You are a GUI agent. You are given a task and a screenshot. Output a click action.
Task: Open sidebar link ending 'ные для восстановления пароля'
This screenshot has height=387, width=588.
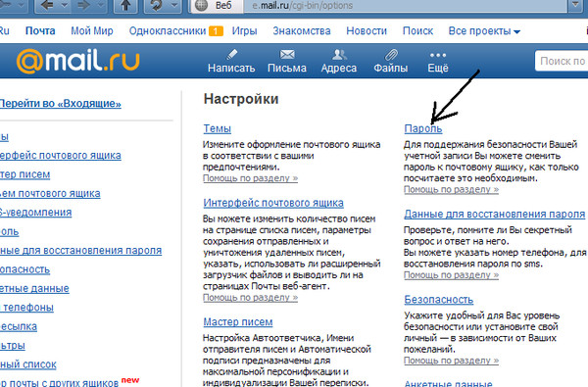click(x=80, y=250)
